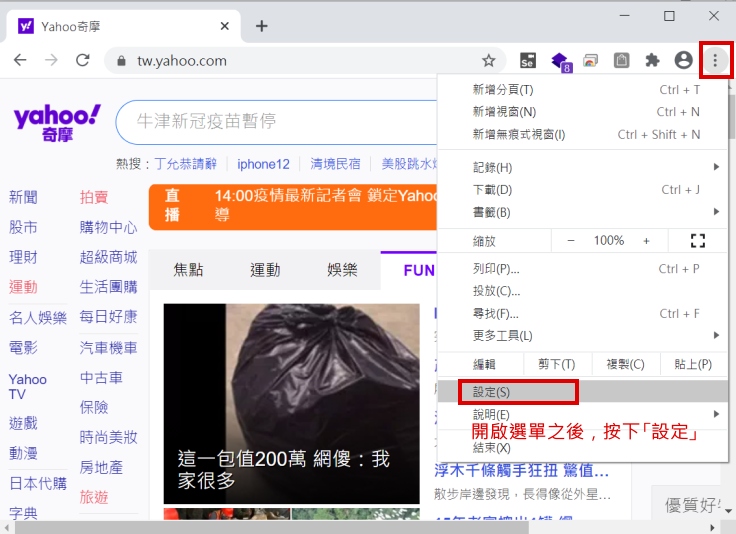Switch to the 運動 news tab
Screen dimensions: 736x534
tap(265, 270)
